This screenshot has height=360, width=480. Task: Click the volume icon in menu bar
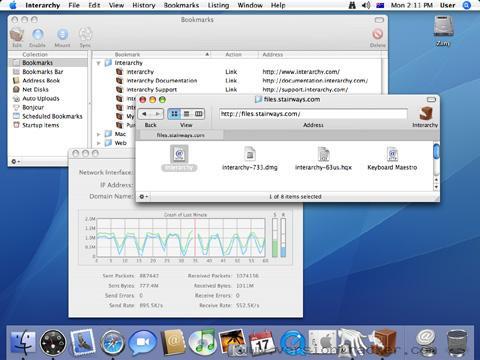[x=366, y=5]
